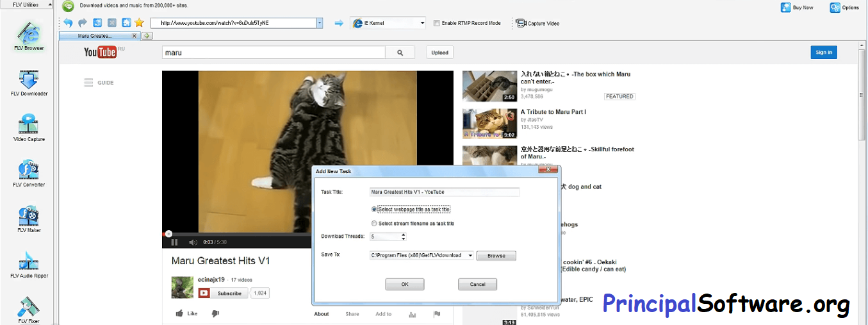The height and width of the screenshot is (325, 868).
Task: Subscribe to ecinajx19 channel
Action: pyautogui.click(x=223, y=293)
